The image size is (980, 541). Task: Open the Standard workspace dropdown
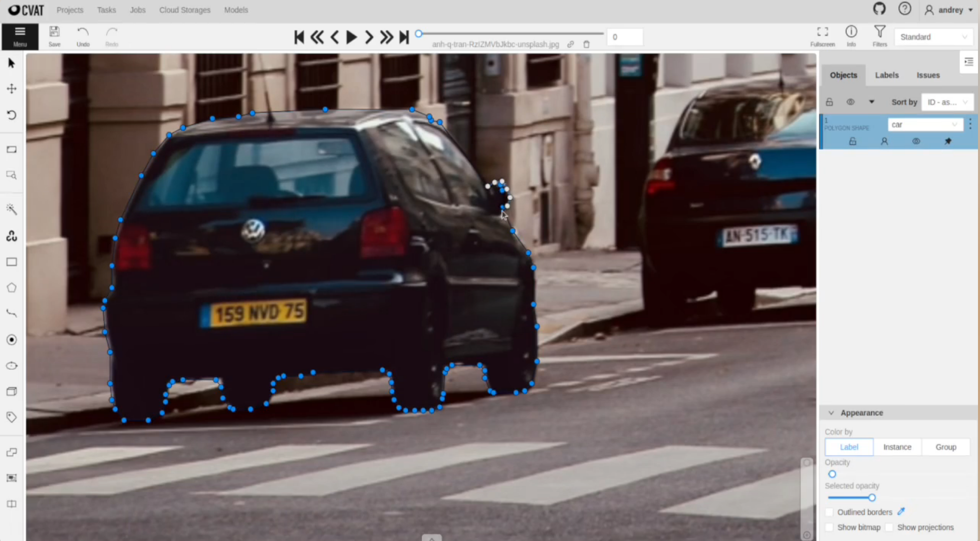tap(933, 37)
